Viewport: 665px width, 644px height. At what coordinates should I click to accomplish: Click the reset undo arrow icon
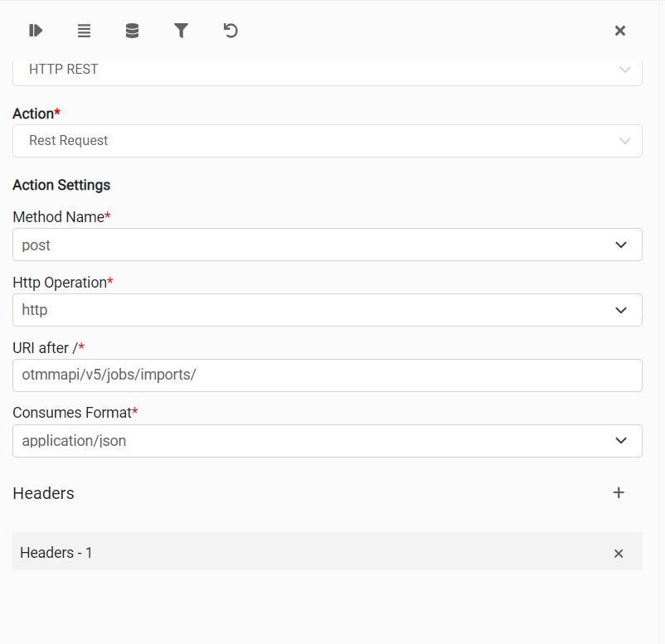(231, 31)
